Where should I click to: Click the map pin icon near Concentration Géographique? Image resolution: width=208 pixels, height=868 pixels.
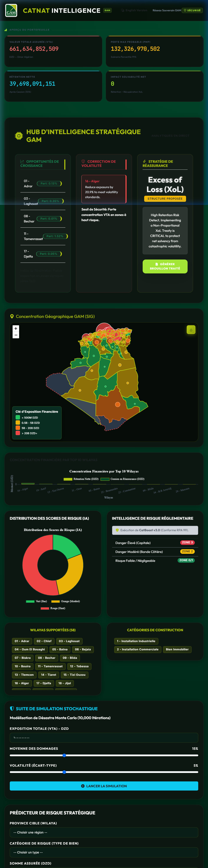[x=12, y=316]
